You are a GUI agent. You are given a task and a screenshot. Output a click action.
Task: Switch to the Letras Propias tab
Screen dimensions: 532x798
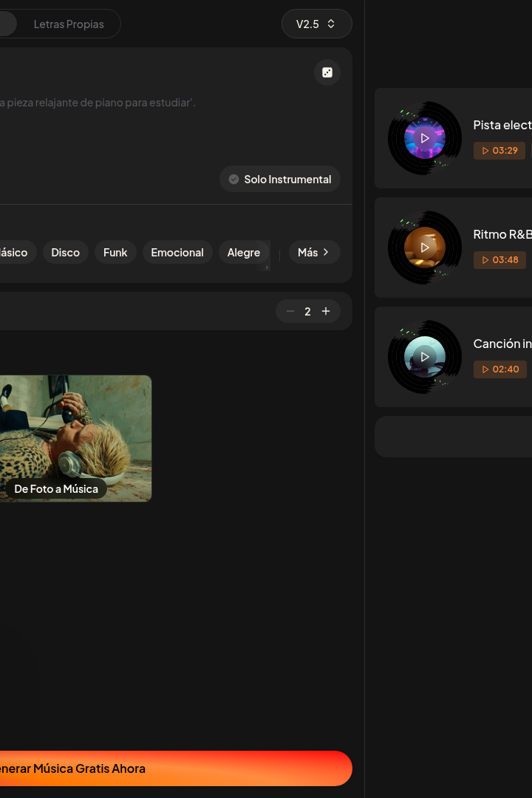coord(69,24)
